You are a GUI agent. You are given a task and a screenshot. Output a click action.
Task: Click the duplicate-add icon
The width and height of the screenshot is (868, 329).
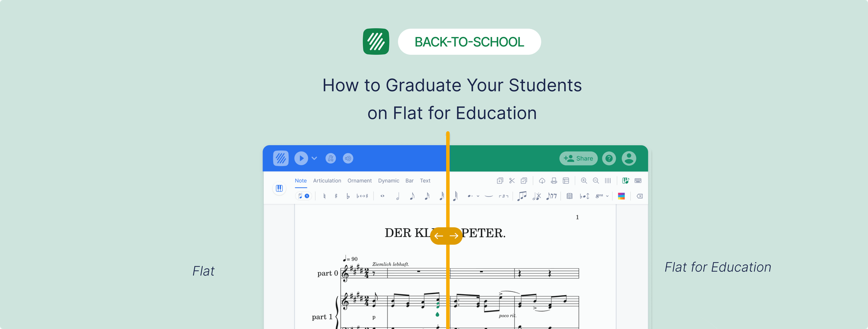pos(500,181)
